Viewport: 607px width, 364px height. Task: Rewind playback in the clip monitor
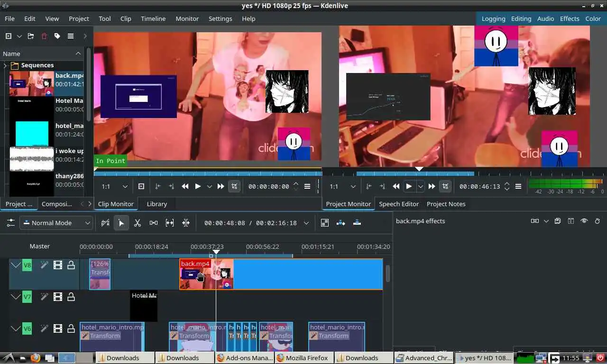point(185,186)
